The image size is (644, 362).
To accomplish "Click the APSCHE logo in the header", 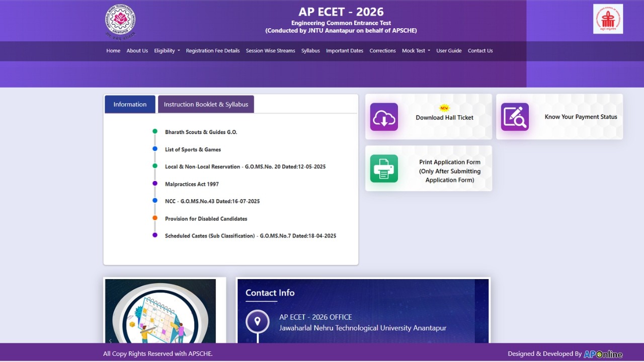I will coord(608,19).
